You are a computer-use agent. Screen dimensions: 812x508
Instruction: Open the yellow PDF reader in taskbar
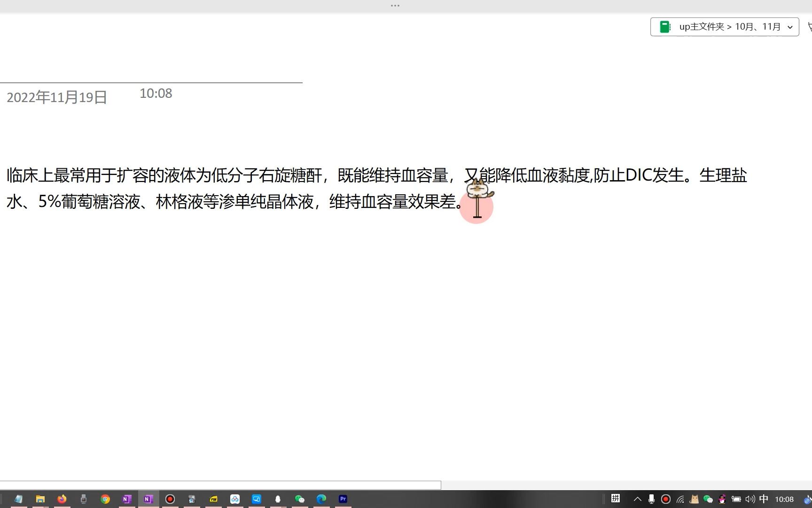point(213,499)
